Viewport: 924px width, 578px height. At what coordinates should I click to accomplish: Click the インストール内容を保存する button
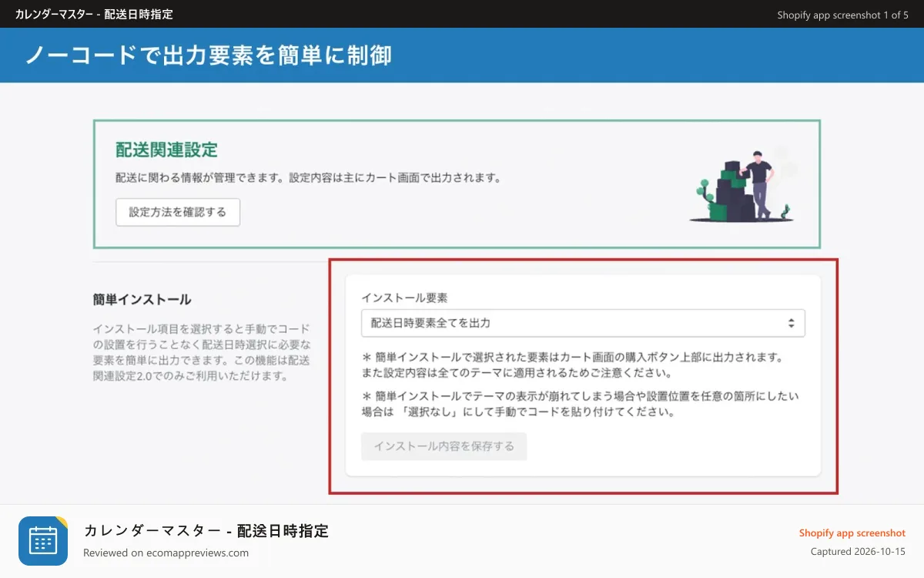coord(444,446)
